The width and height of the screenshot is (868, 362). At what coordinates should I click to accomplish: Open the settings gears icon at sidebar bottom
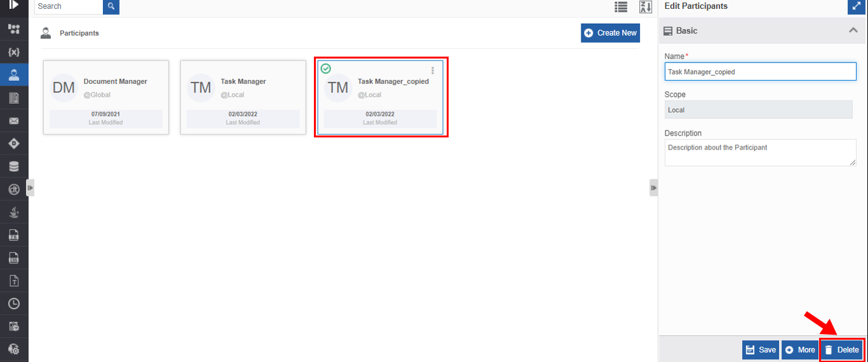coord(13,349)
